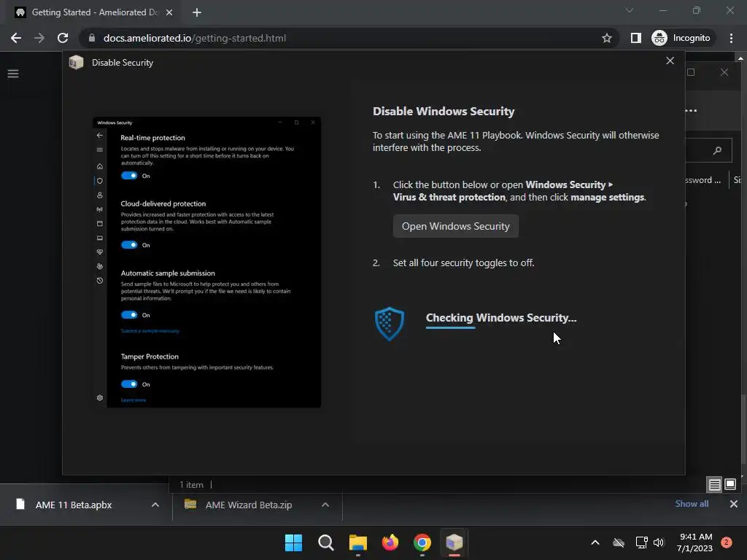The image size is (747, 560).
Task: Maximize the background window behind dialog
Action: [691, 72]
